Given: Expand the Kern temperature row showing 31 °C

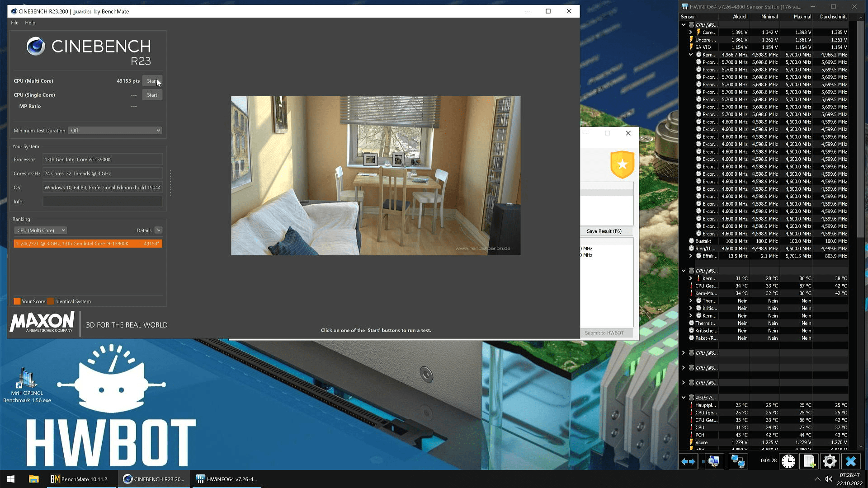Looking at the screenshot, I should [690, 278].
